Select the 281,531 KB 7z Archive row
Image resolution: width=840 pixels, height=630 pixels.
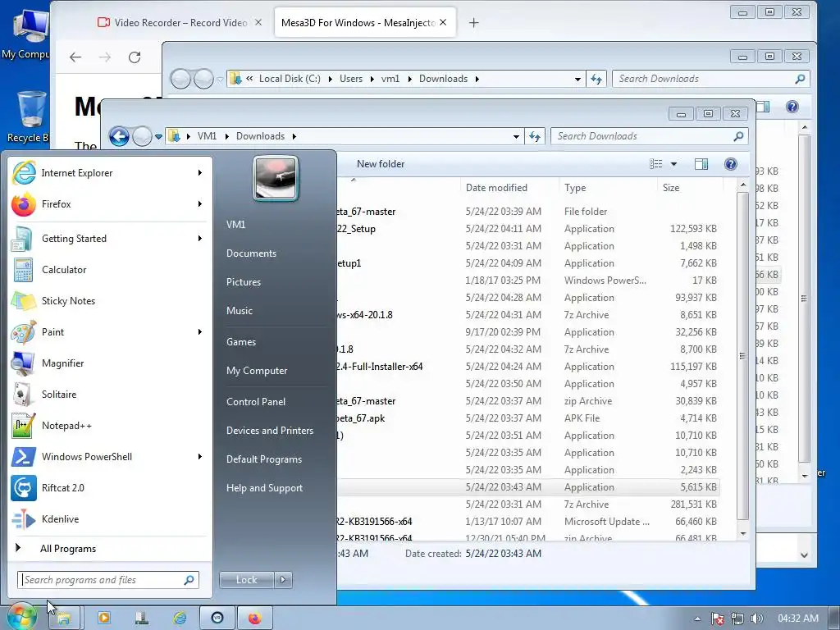(x=527, y=504)
